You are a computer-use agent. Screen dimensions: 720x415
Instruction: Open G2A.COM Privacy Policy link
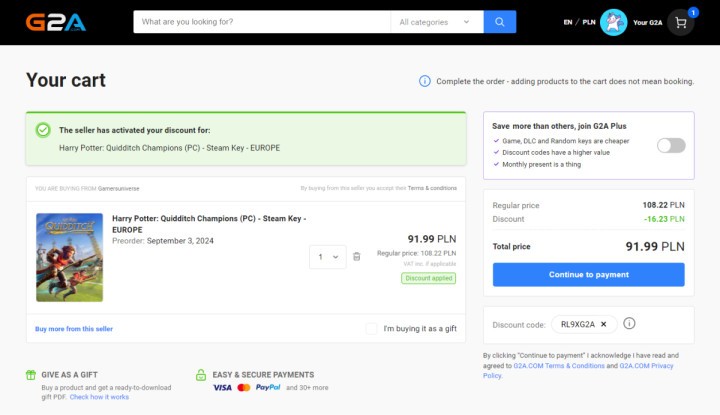[x=578, y=370]
